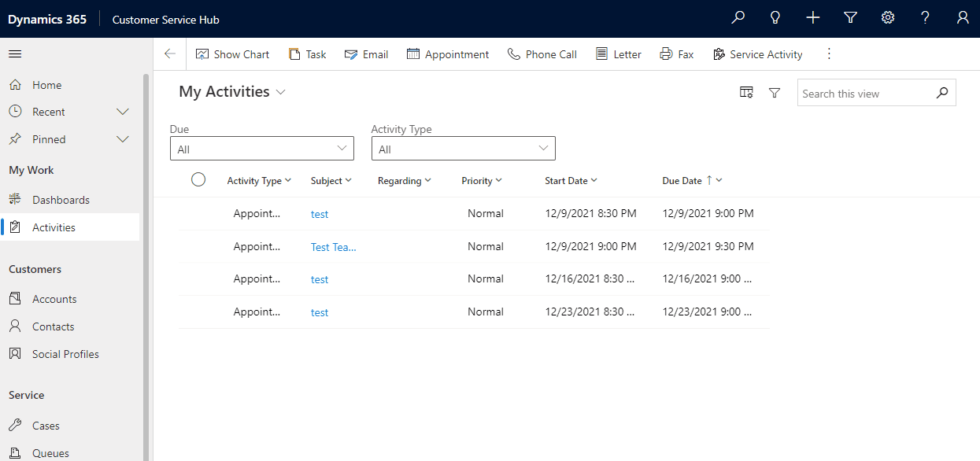Open advanced find funnel in header

click(850, 18)
